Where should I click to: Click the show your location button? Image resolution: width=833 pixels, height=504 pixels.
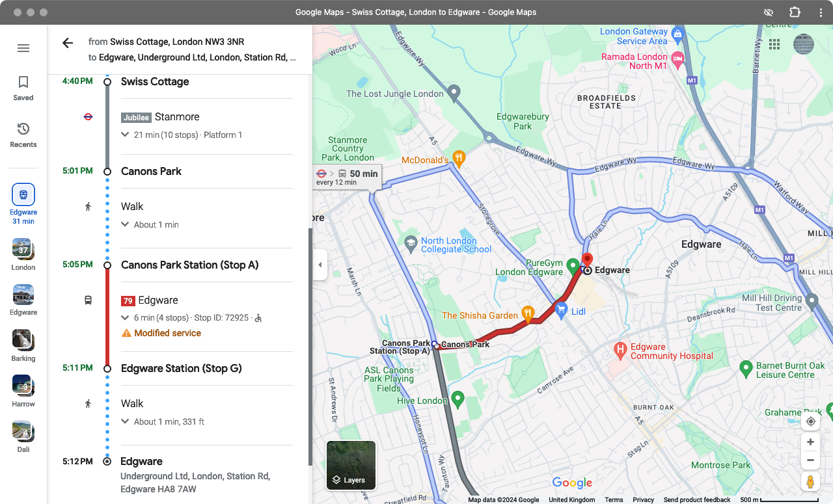pyautogui.click(x=810, y=421)
